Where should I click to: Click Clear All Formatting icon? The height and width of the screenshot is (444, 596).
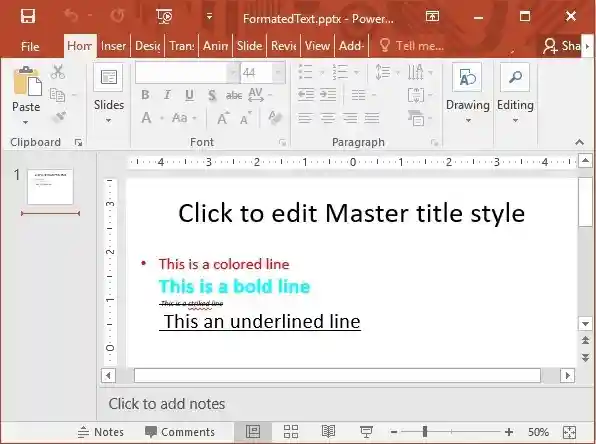pos(274,117)
